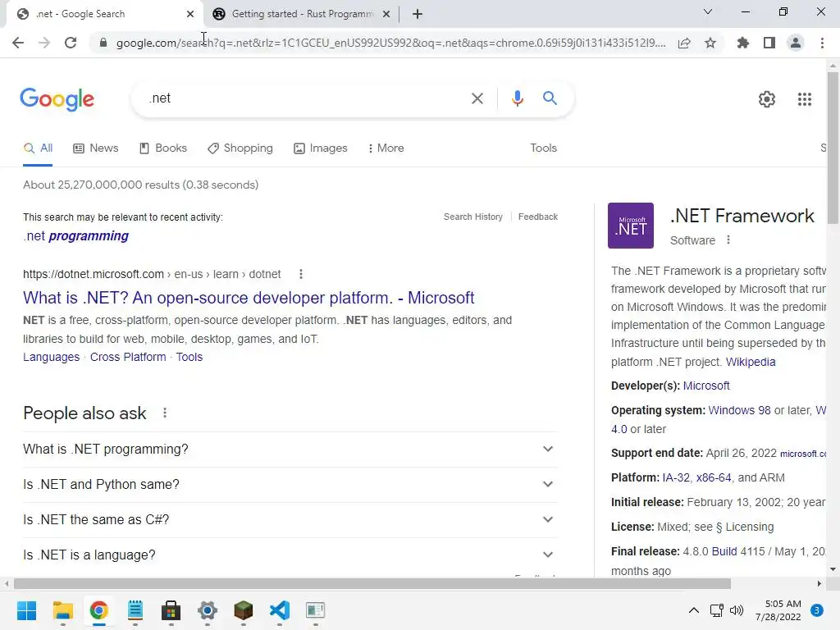Screen dimensions: 840x630
Task: Open the Chrome extensions puzzle icon
Action: click(x=743, y=43)
